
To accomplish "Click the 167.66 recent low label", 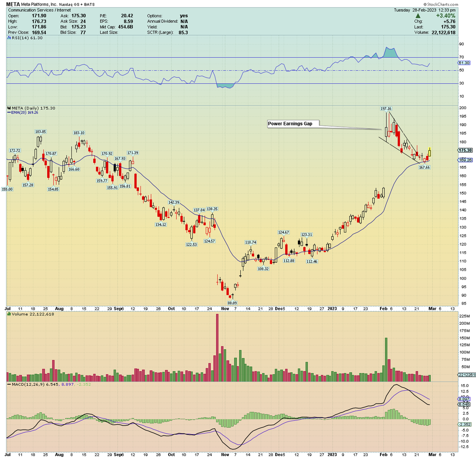I will point(424,167).
